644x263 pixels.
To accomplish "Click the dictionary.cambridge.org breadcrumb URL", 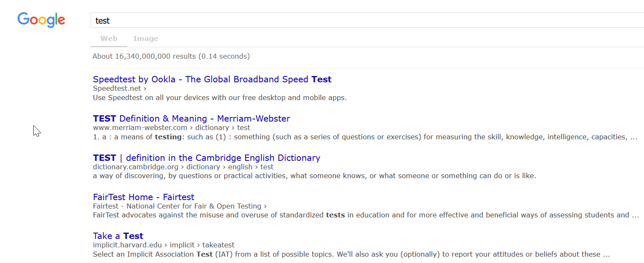I will (x=183, y=167).
